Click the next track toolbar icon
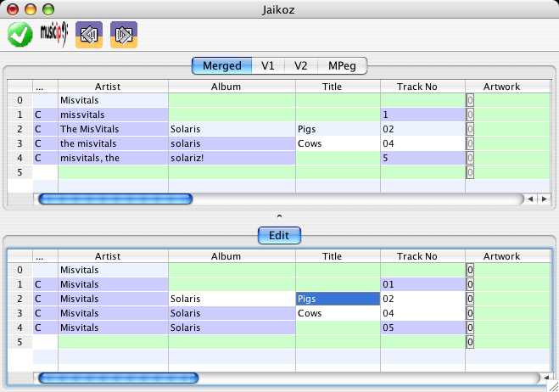Image resolution: width=559 pixels, height=392 pixels. point(124,35)
